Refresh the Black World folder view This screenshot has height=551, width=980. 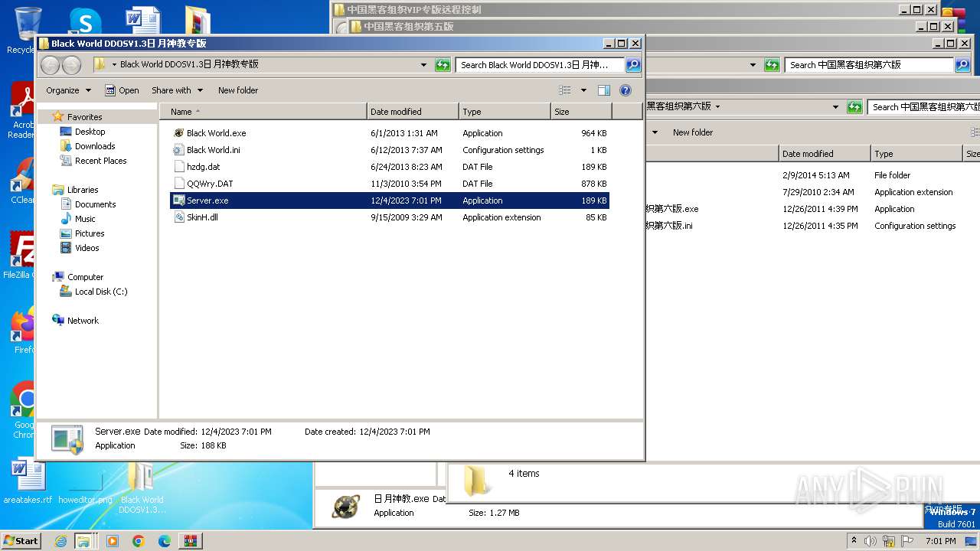[443, 65]
